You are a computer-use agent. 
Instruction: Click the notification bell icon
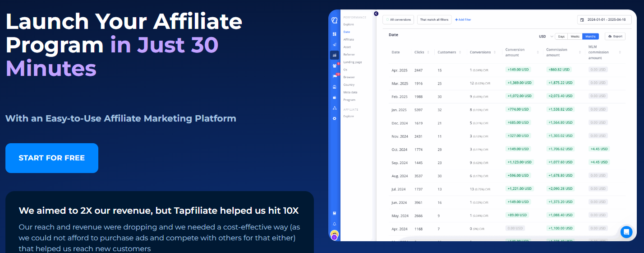click(x=334, y=224)
